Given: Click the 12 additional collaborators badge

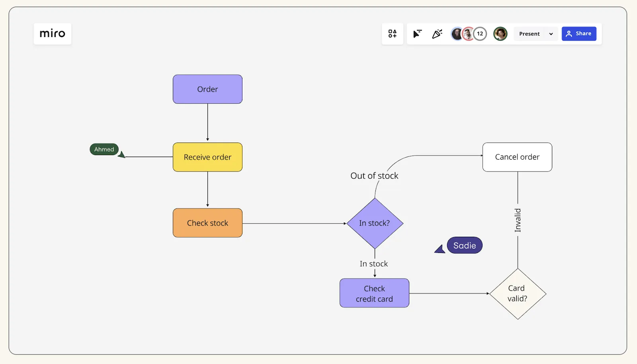Looking at the screenshot, I should tap(480, 34).
